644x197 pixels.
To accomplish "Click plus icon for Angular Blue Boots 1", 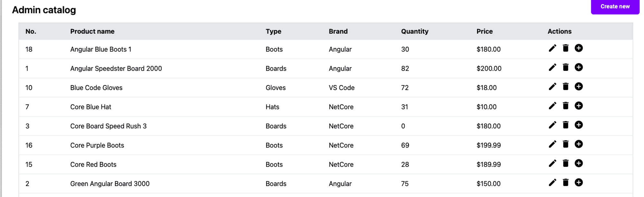I will [x=579, y=48].
